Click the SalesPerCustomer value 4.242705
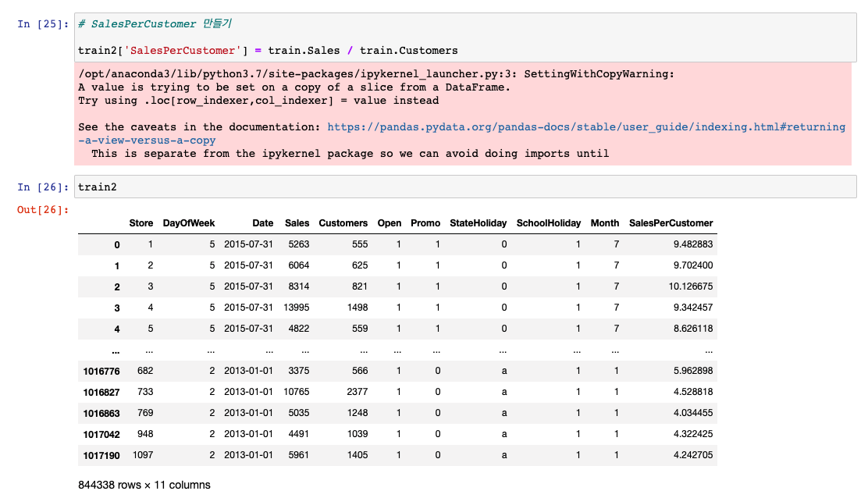The height and width of the screenshot is (498, 868). [x=693, y=455]
